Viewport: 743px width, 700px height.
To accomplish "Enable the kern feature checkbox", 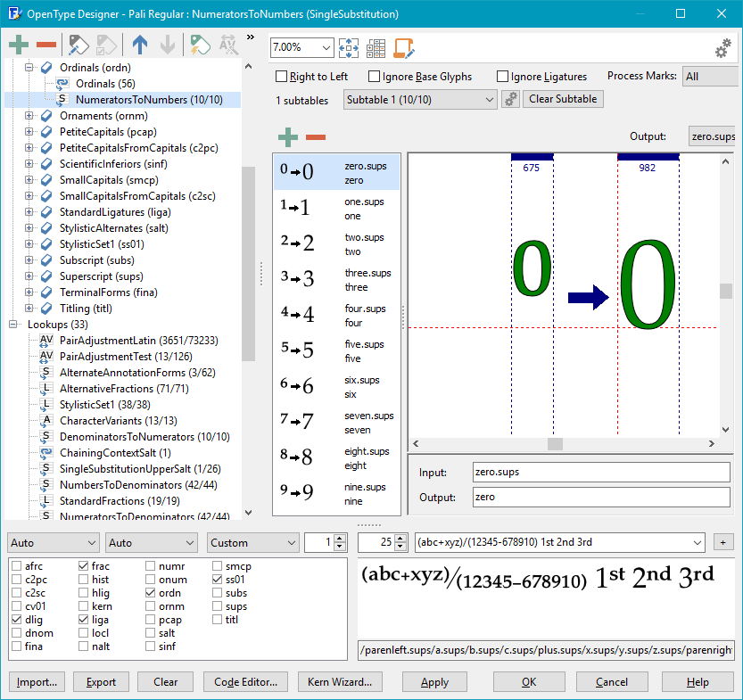I will click(84, 606).
